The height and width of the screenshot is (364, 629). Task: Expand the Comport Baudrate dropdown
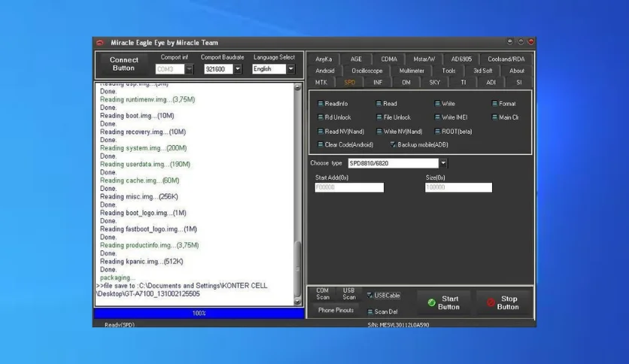pyautogui.click(x=238, y=69)
